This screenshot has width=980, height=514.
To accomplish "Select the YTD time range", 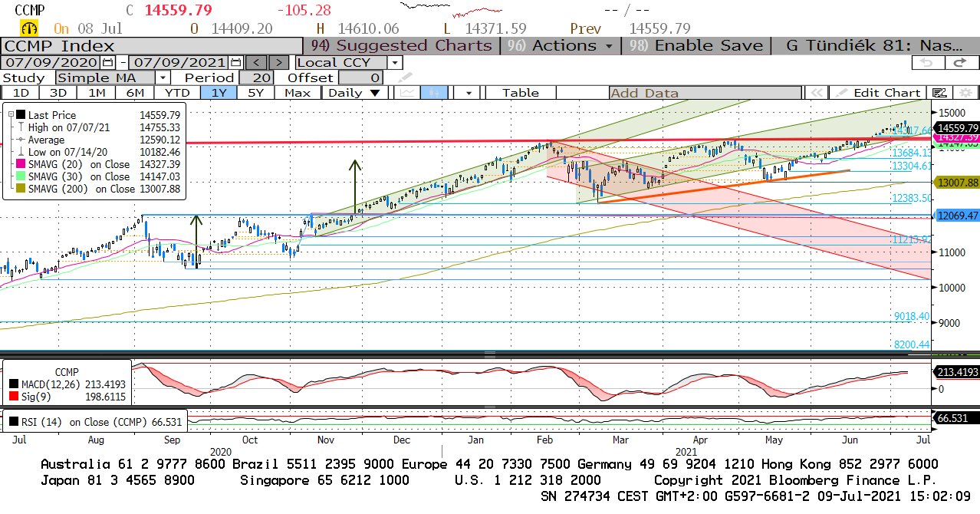I will (x=177, y=93).
